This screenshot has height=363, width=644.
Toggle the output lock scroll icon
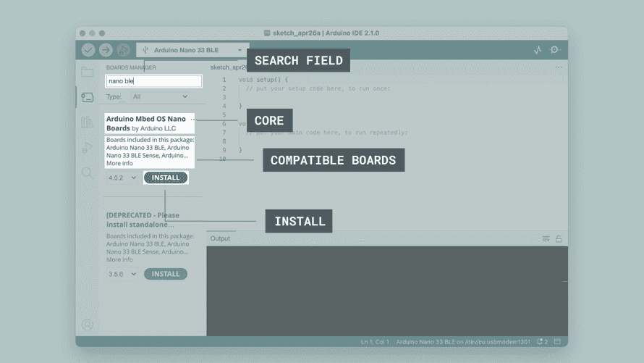559,238
